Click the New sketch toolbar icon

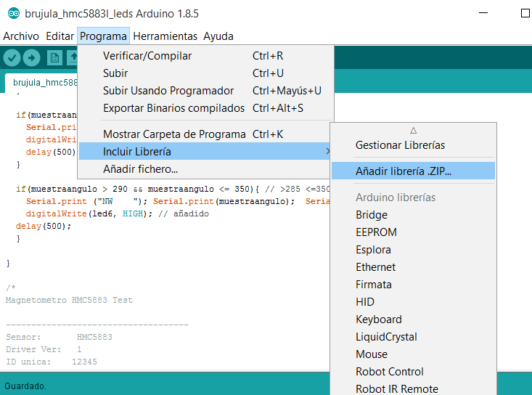coord(54,57)
